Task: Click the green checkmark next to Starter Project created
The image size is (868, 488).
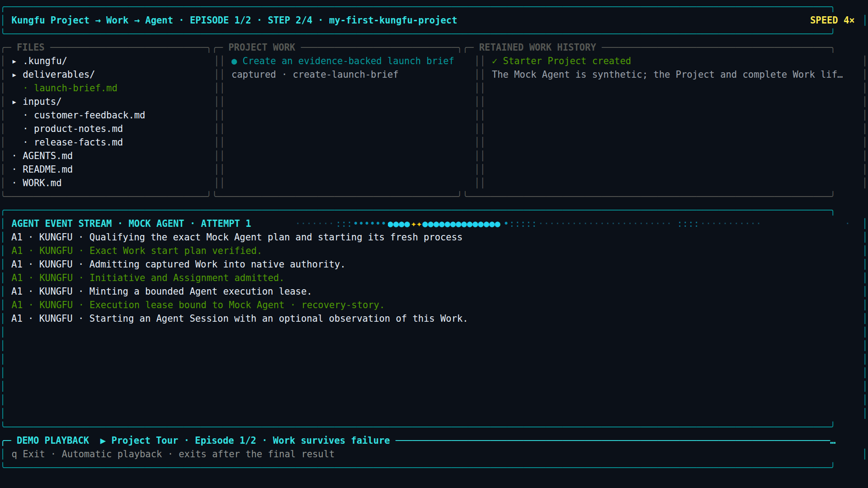Action: pos(495,61)
